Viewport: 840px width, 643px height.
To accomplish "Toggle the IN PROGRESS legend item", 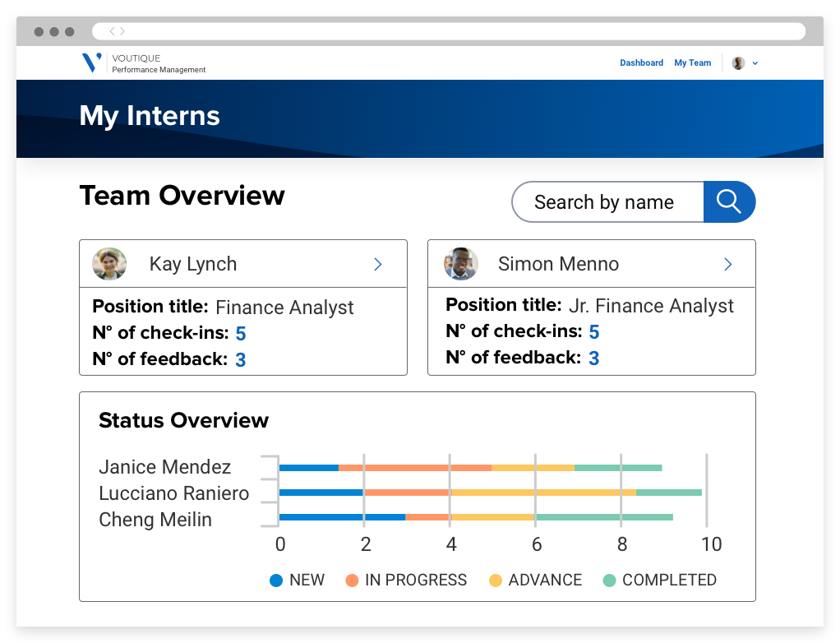I will [x=406, y=580].
